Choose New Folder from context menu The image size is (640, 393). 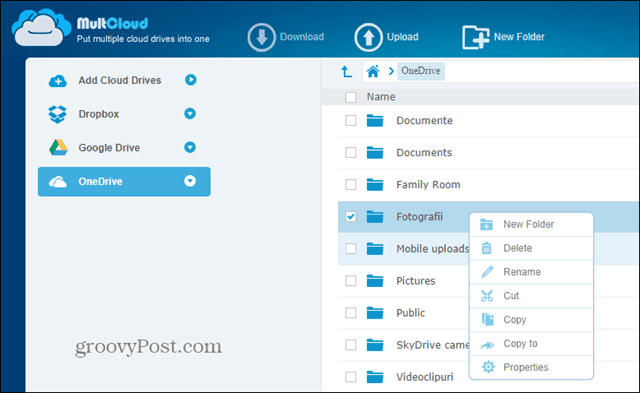(531, 224)
